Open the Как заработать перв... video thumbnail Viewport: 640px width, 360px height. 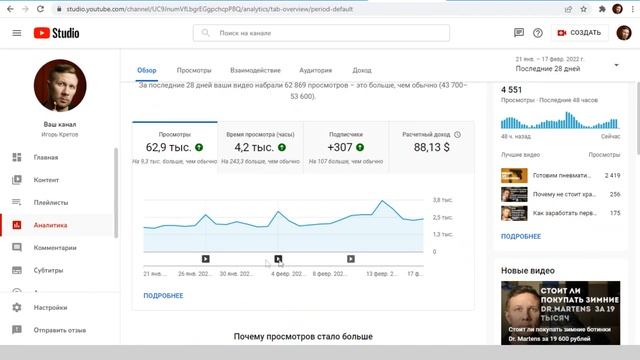(514, 213)
